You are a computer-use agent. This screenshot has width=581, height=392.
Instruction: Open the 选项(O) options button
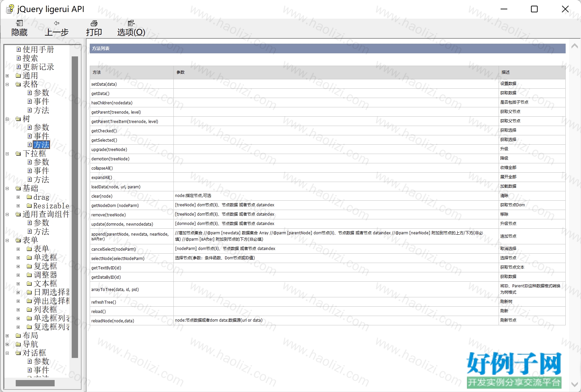pos(131,28)
